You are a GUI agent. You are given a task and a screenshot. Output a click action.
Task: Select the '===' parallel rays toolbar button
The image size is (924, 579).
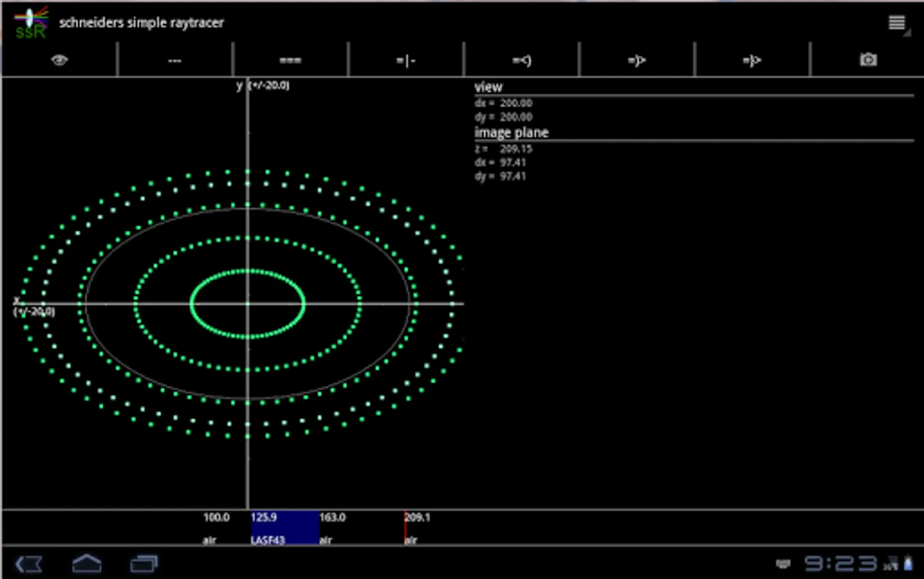[290, 60]
